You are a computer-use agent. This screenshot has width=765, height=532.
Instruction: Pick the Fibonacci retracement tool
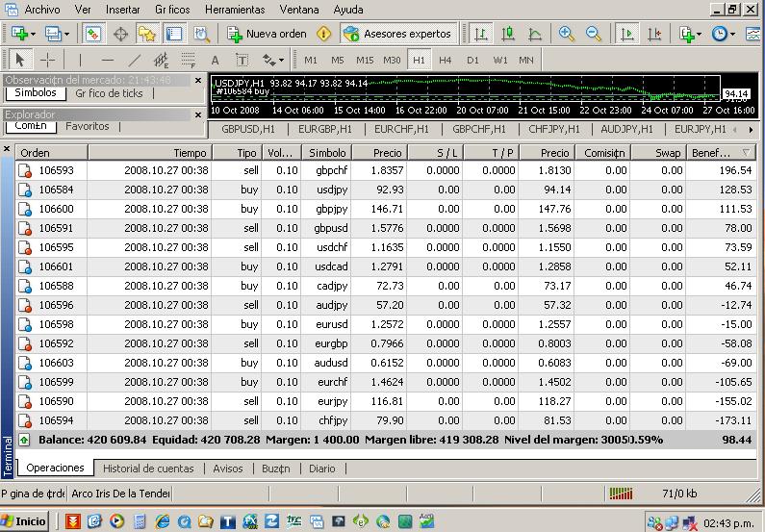(190, 60)
